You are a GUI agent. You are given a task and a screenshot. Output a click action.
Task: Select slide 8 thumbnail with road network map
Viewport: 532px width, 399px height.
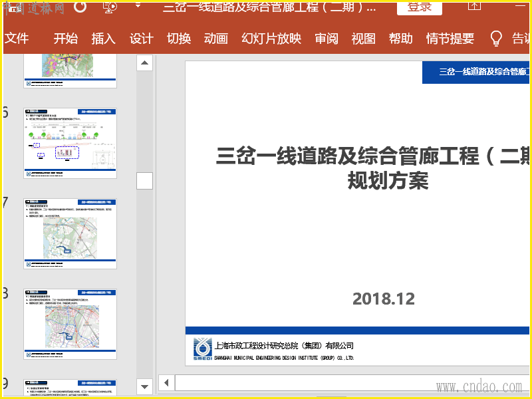(70, 324)
